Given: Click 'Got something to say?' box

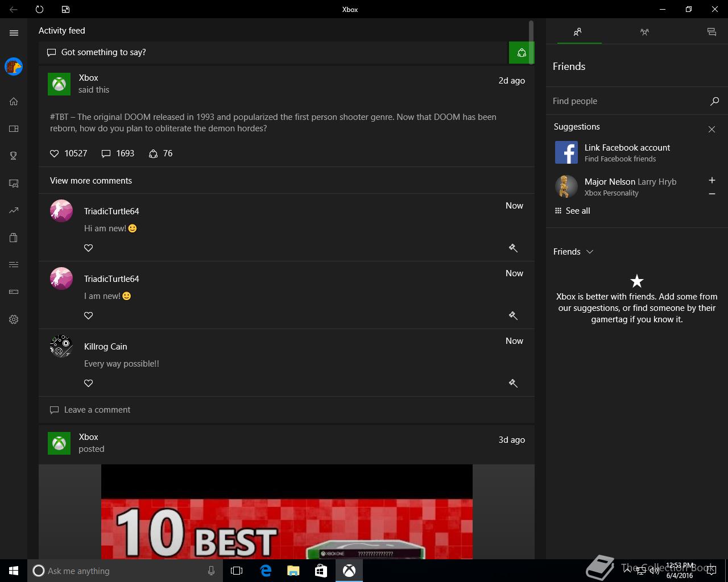Looking at the screenshot, I should tap(274, 52).
